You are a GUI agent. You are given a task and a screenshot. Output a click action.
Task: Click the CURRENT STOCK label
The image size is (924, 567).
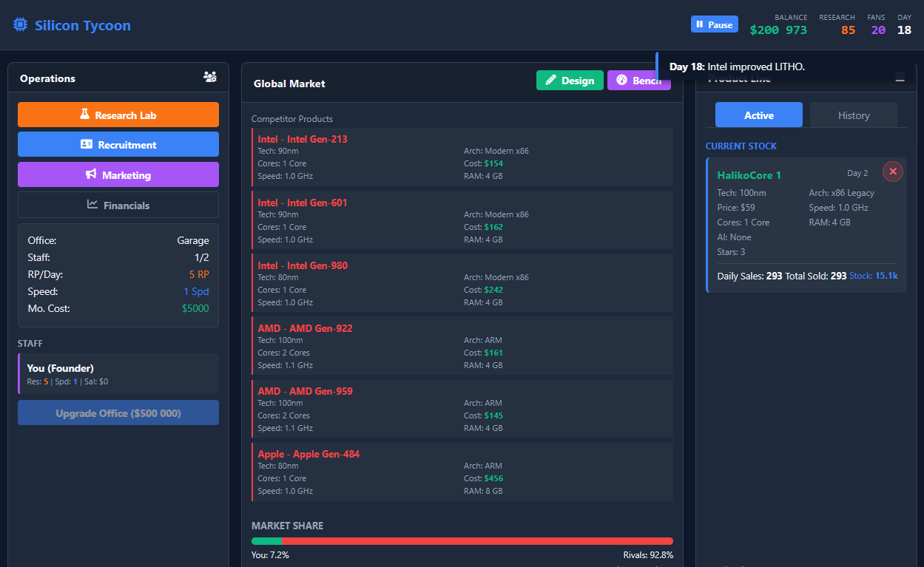[x=741, y=146]
